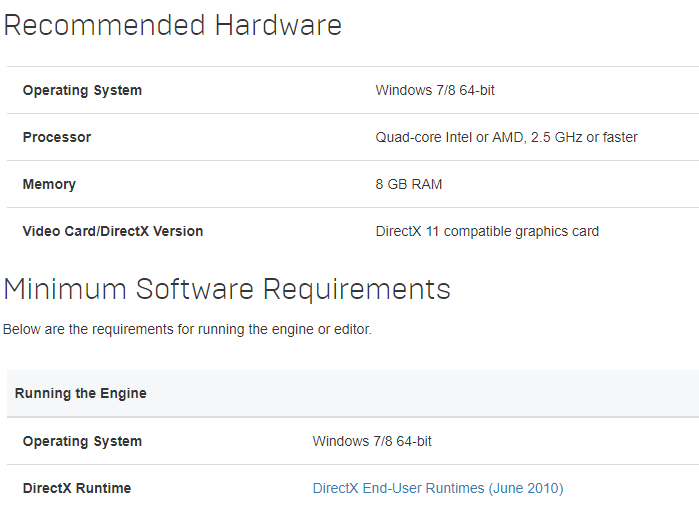The width and height of the screenshot is (699, 531).
Task: Click the sentence starting "Below are the requirements"
Action: 187,329
